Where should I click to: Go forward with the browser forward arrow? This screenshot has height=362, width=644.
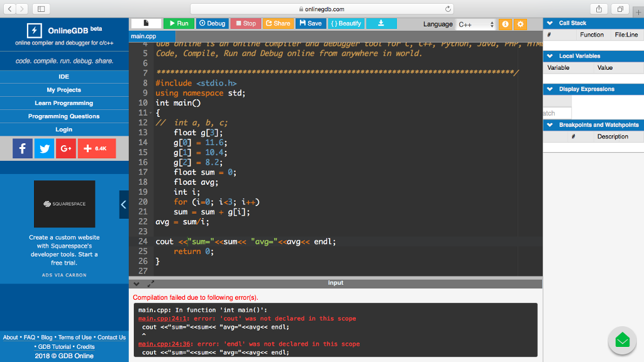pyautogui.click(x=22, y=9)
